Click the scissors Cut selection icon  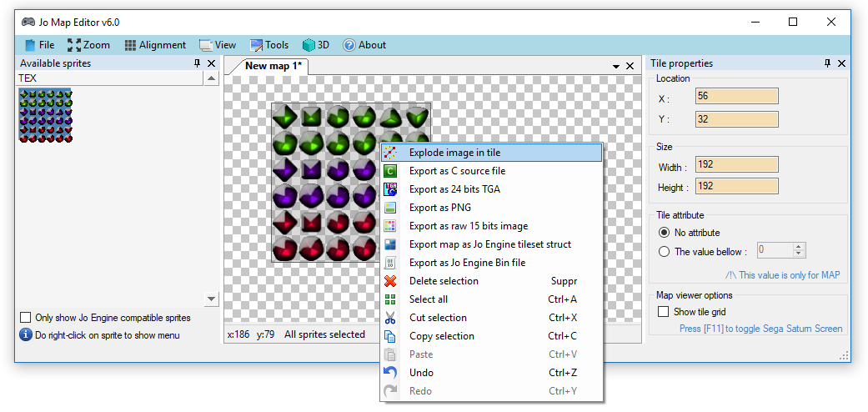[x=390, y=317]
